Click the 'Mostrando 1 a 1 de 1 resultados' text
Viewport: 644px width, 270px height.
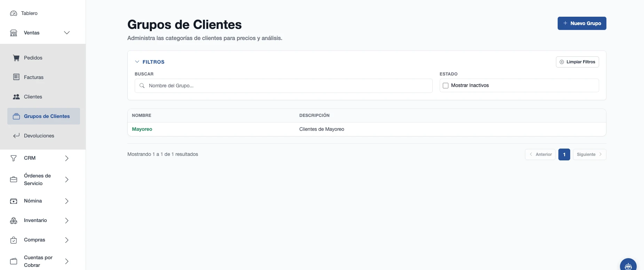163,154
